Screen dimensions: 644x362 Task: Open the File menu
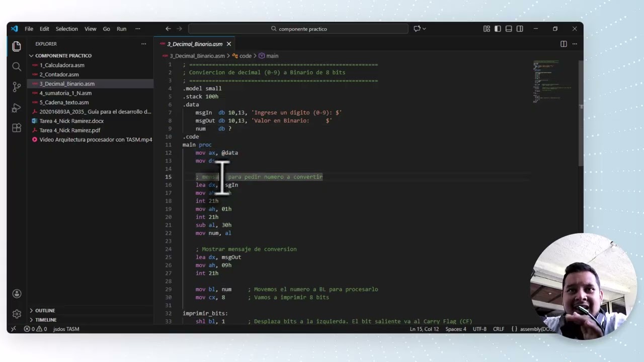tap(29, 29)
